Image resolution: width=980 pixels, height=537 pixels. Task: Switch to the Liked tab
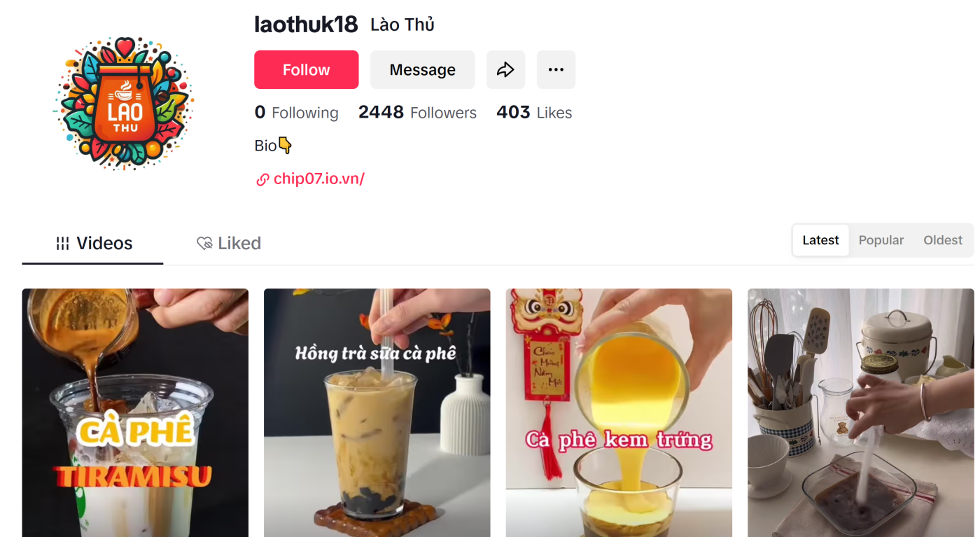pos(229,244)
